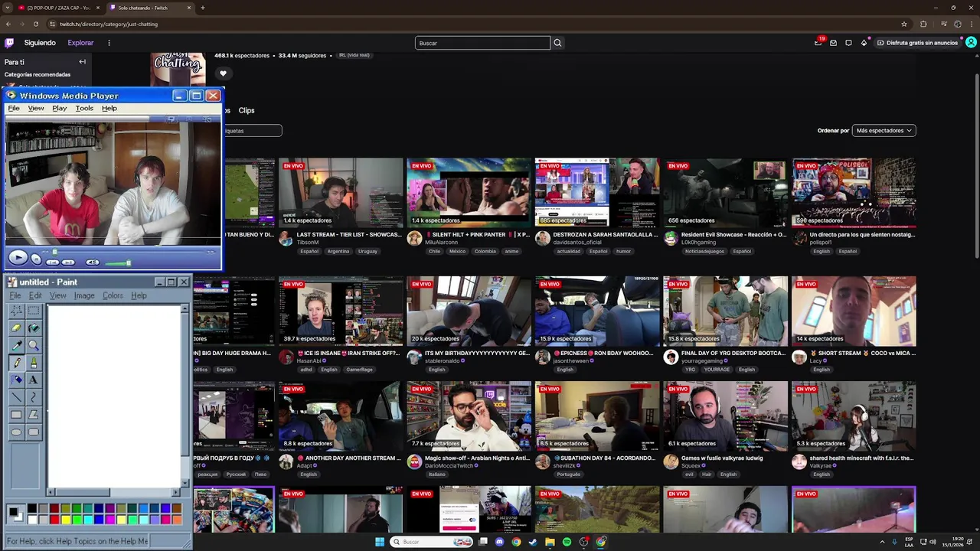Open 'Games w fuslie valkyrae ludwig' stream title
Image resolution: width=980 pixels, height=551 pixels.
722,458
